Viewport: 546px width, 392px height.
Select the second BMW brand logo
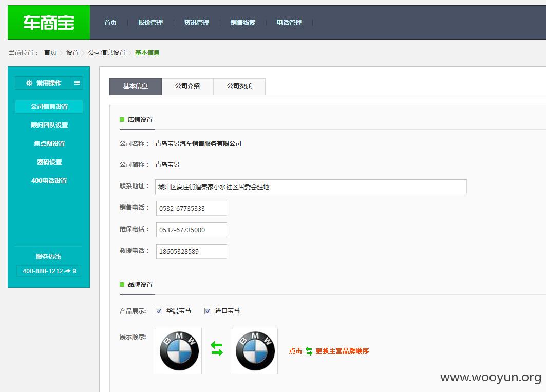pyautogui.click(x=255, y=350)
